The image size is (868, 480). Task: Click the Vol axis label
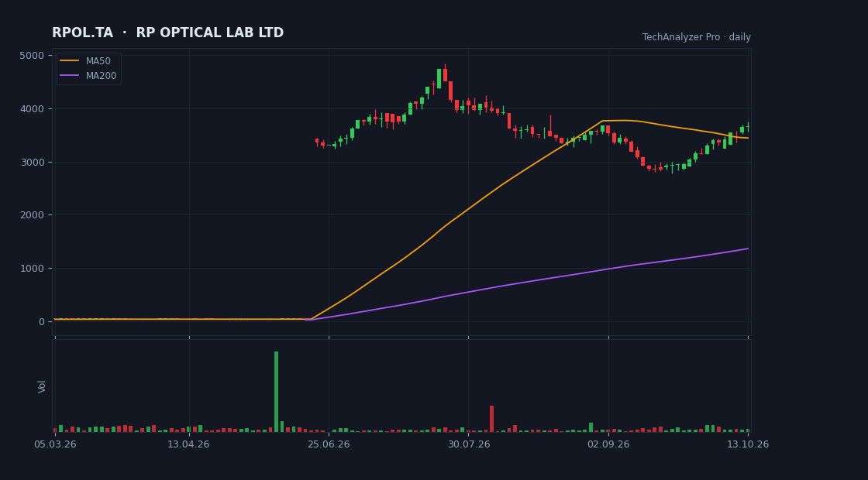42,386
